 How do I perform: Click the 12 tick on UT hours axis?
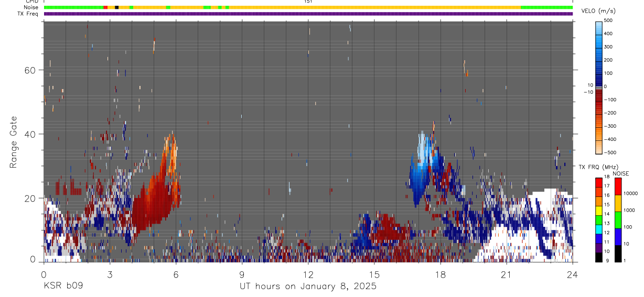coord(308,274)
